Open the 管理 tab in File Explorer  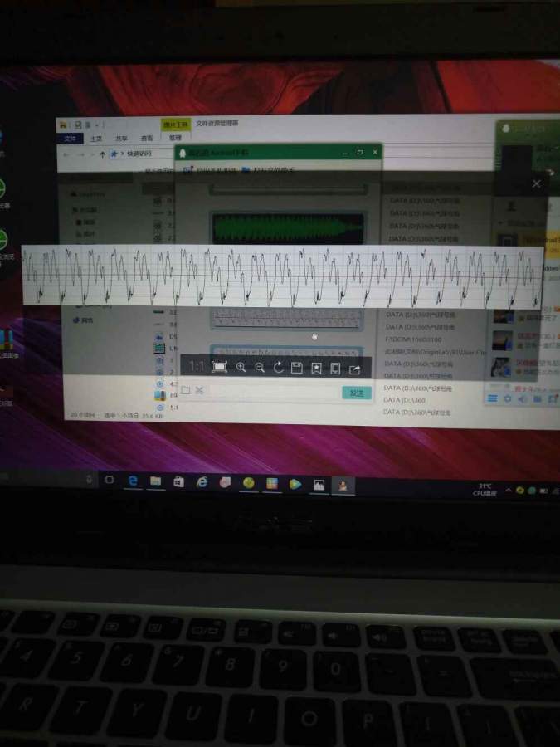(x=175, y=138)
